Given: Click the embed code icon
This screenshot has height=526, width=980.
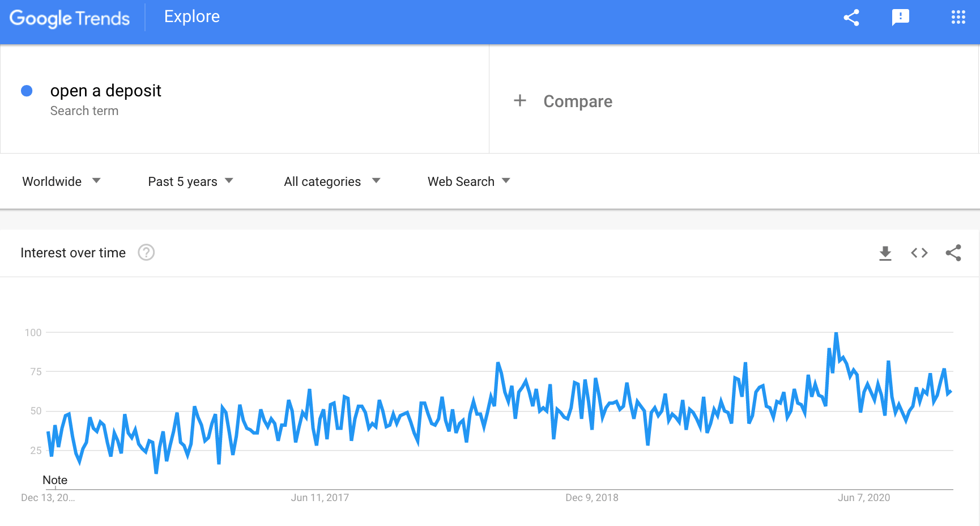Looking at the screenshot, I should click(919, 253).
